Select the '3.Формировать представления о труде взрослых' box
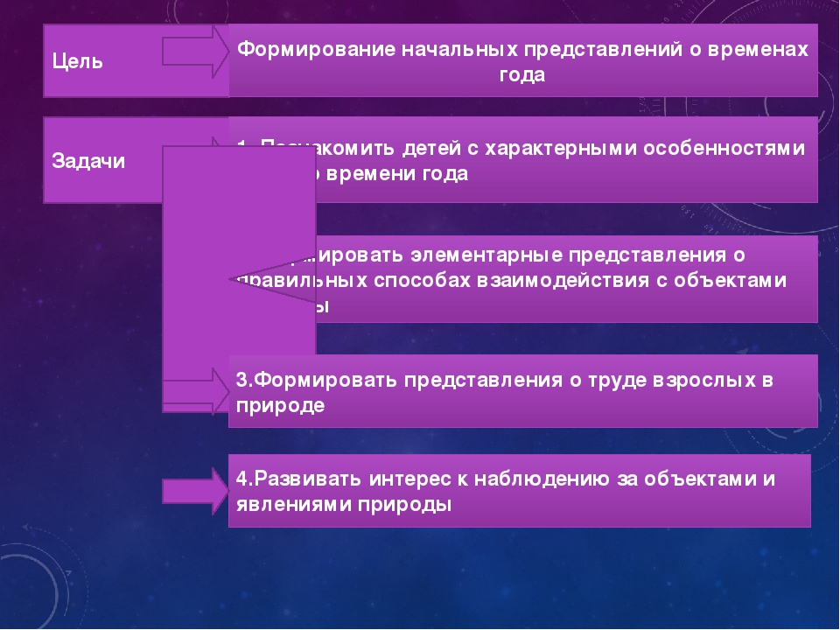The height and width of the screenshot is (630, 840). click(x=523, y=390)
